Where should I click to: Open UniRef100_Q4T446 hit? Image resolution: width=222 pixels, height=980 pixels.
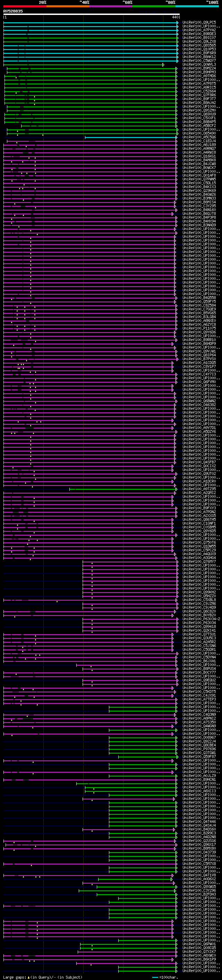(x=199, y=821)
